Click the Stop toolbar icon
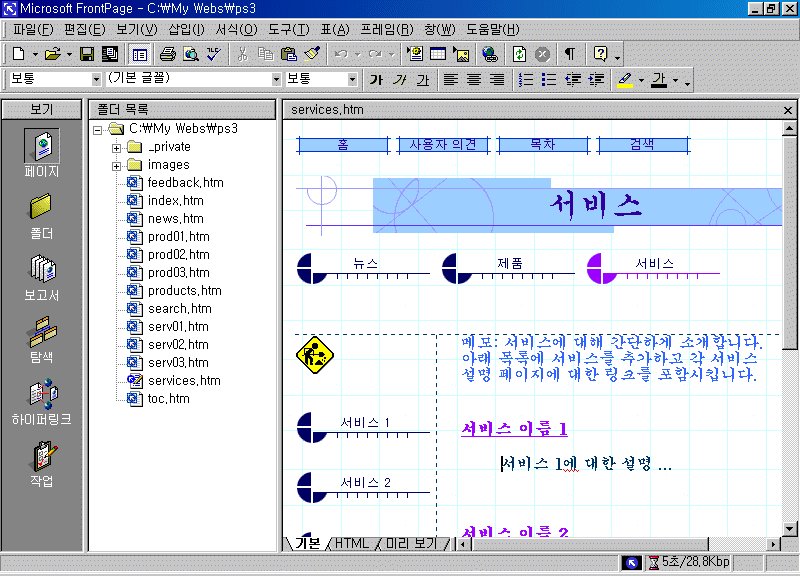 click(542, 54)
